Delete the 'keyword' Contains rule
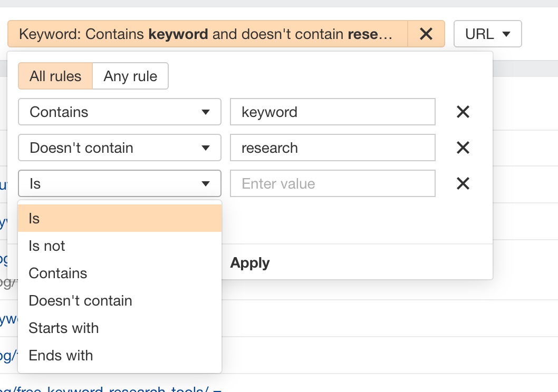Viewport: 558px width, 392px height. click(x=463, y=112)
